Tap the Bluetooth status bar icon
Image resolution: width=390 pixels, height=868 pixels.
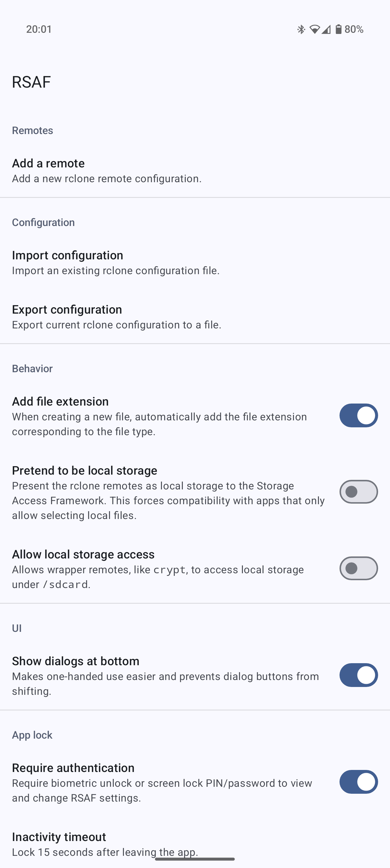[x=301, y=29]
